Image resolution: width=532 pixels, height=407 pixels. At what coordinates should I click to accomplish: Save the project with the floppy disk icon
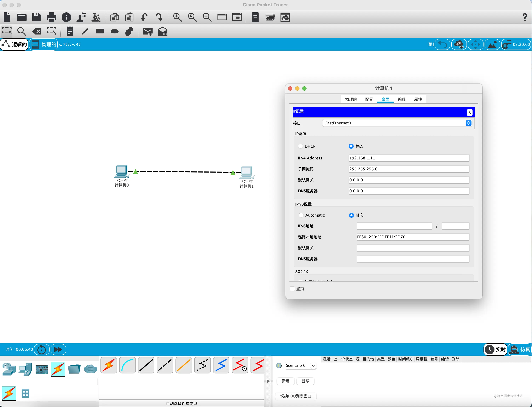tap(37, 17)
